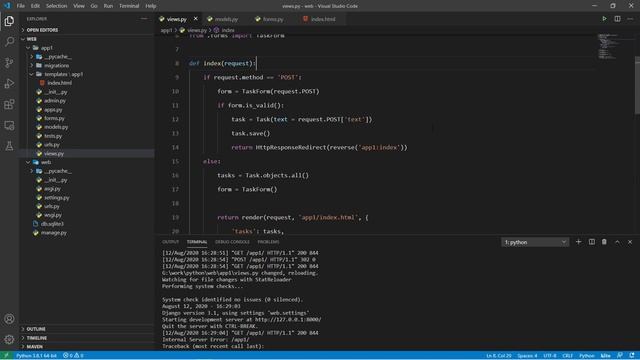640x360 pixels.
Task: Open terminal selector dropdown 1: python
Action: tap(535, 242)
